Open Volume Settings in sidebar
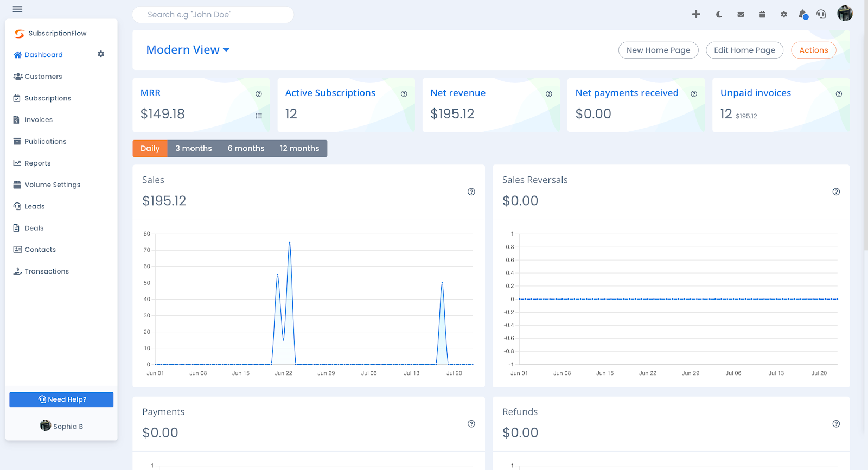Image resolution: width=868 pixels, height=470 pixels. (47, 185)
